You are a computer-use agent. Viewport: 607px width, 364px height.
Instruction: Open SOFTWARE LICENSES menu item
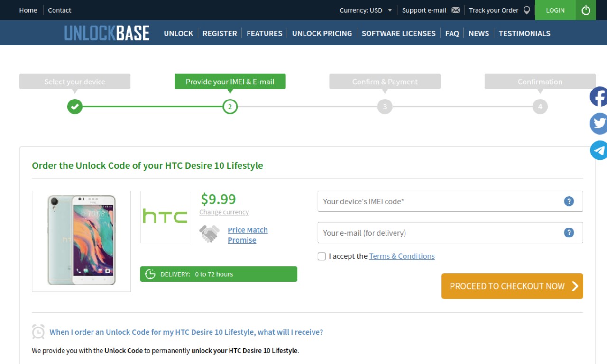point(398,33)
